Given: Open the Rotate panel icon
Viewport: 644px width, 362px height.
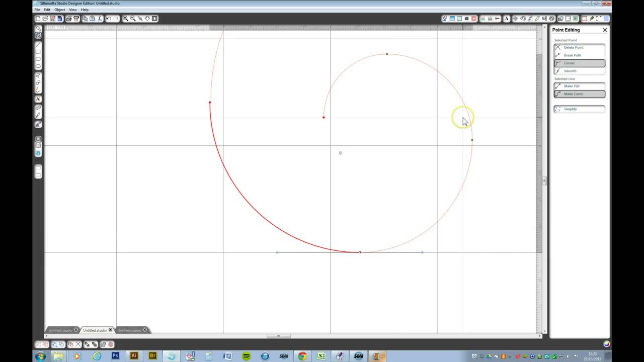Looking at the screenshot, I should (x=523, y=19).
